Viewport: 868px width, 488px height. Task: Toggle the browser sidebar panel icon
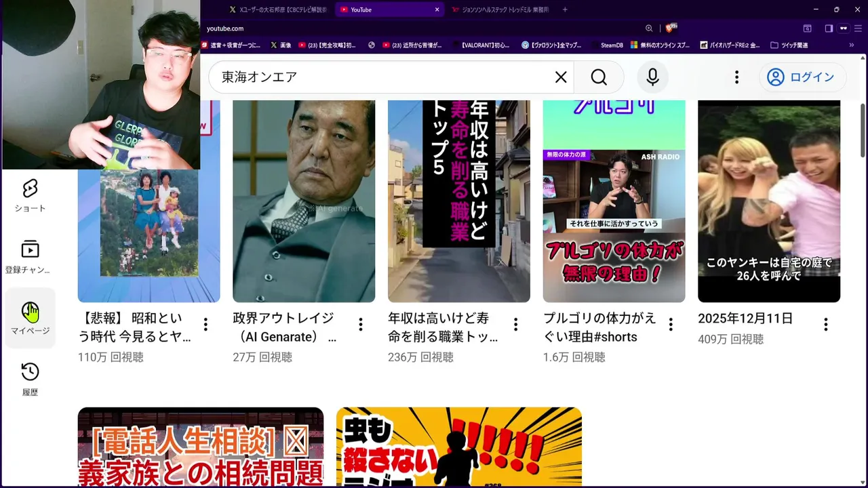tap(829, 28)
